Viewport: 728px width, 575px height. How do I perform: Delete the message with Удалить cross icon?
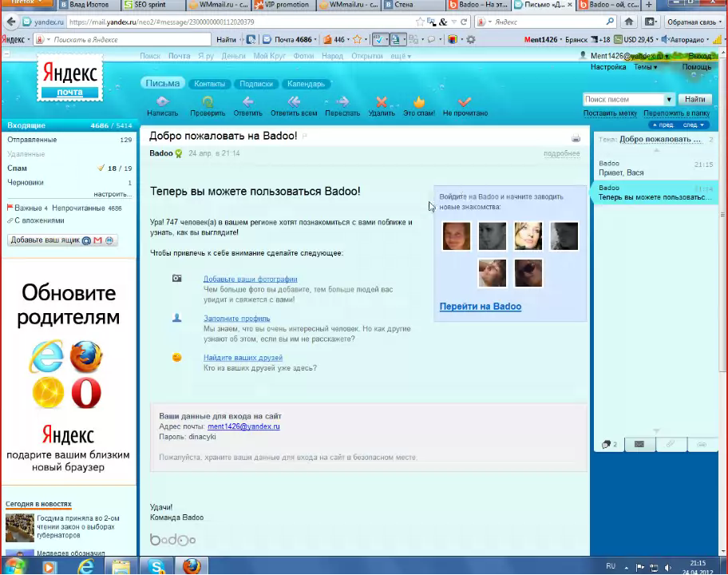coord(382,101)
